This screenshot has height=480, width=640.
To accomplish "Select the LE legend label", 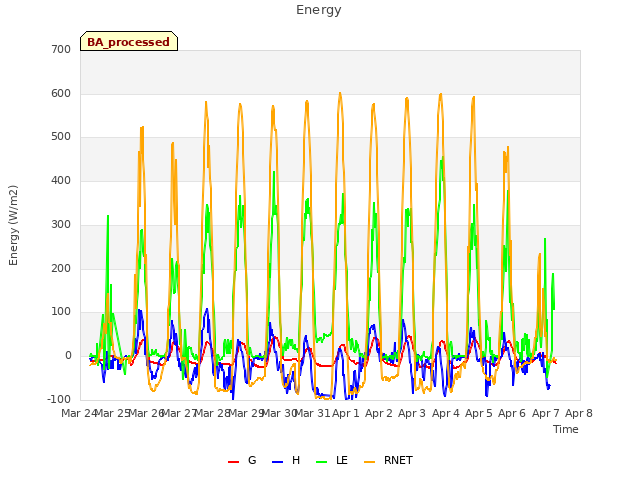I will tap(342, 460).
